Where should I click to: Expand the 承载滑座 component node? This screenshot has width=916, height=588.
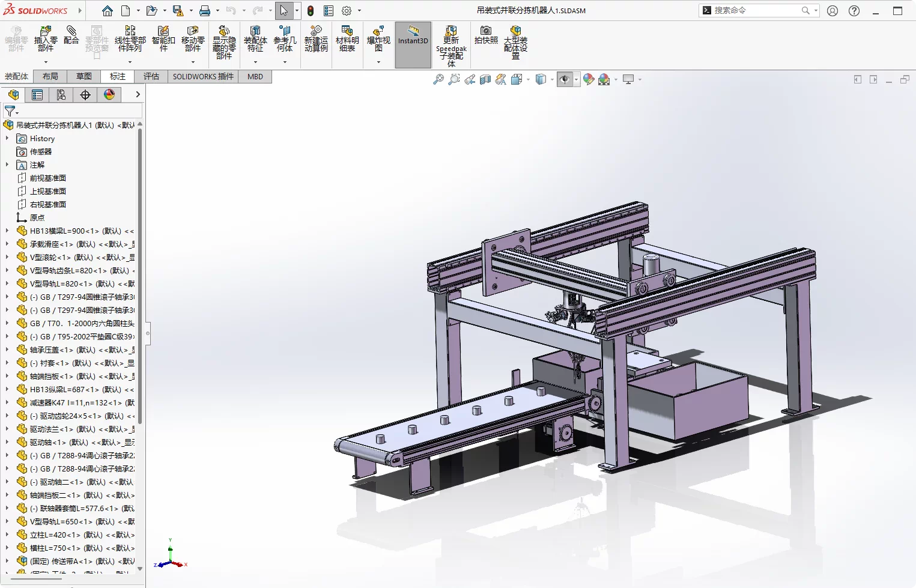click(7, 244)
